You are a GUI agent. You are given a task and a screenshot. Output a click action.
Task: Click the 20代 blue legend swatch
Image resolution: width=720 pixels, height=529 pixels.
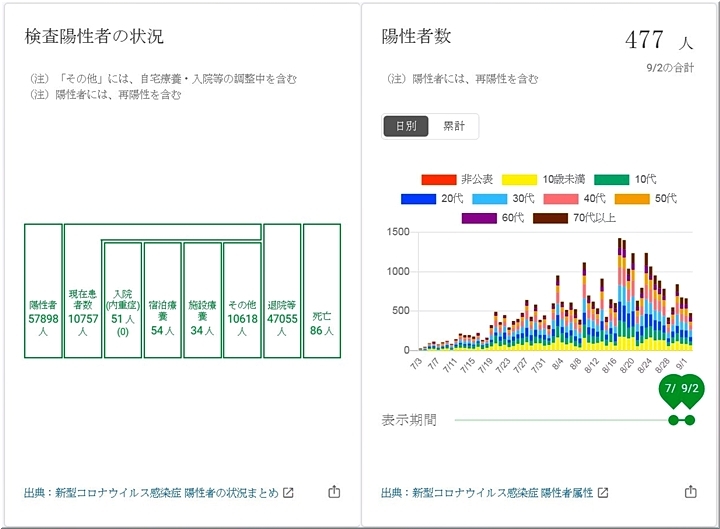417,198
